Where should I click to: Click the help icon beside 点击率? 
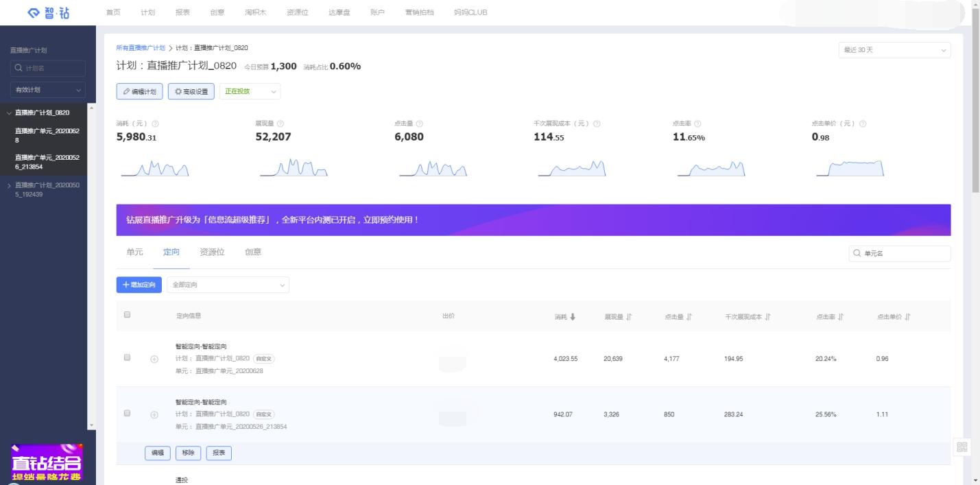pyautogui.click(x=697, y=123)
